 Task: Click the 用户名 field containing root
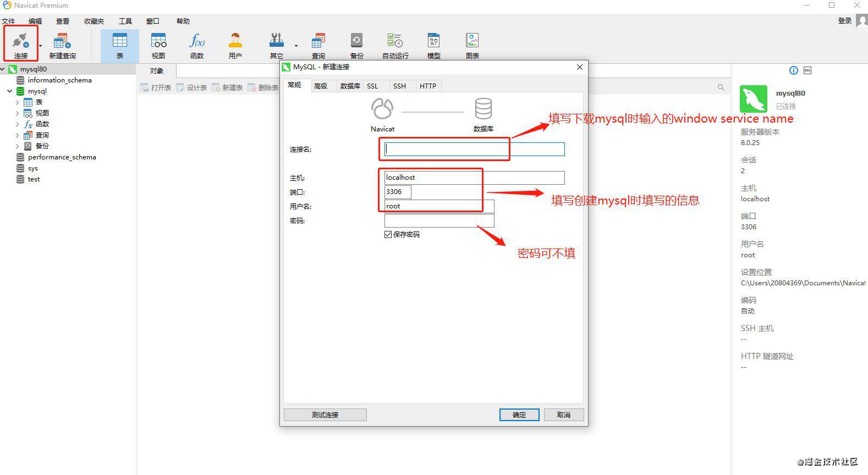(440, 206)
